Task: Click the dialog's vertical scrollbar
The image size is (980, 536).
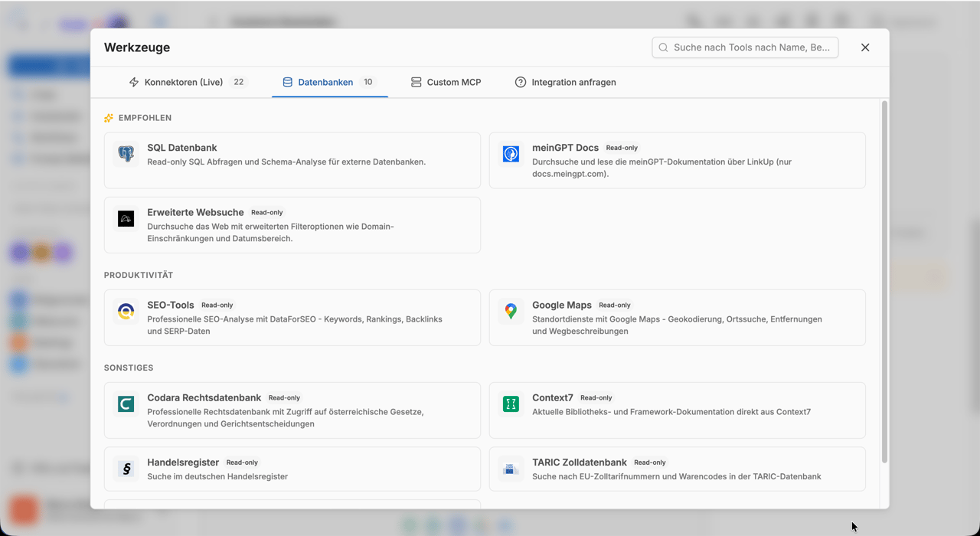Action: (884, 282)
